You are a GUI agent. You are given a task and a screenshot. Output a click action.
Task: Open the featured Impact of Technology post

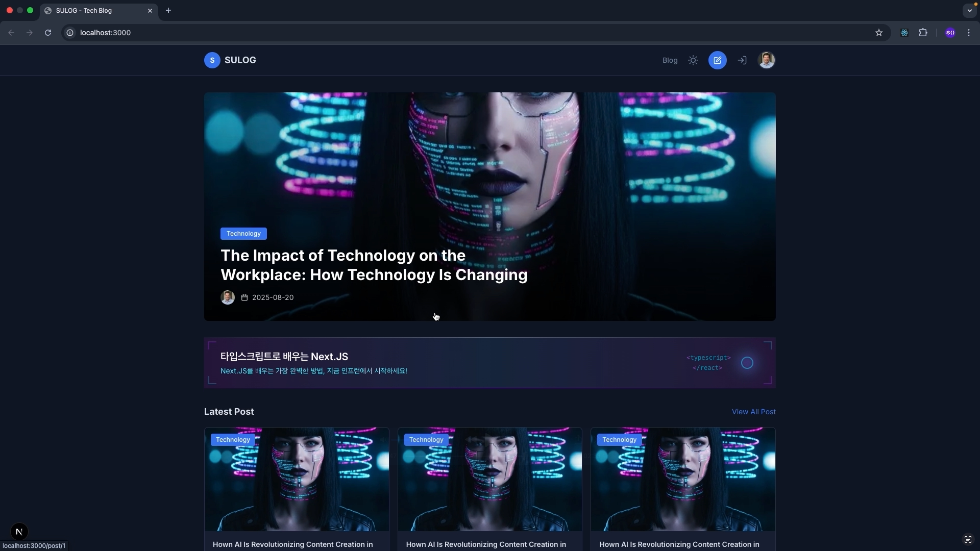click(x=374, y=265)
